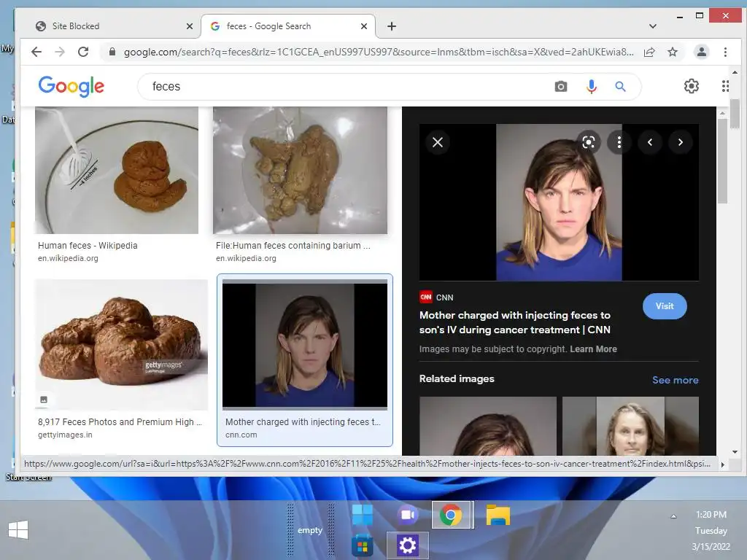Close the feces Google Search tab
Viewport: 747px width, 560px height.
(364, 26)
